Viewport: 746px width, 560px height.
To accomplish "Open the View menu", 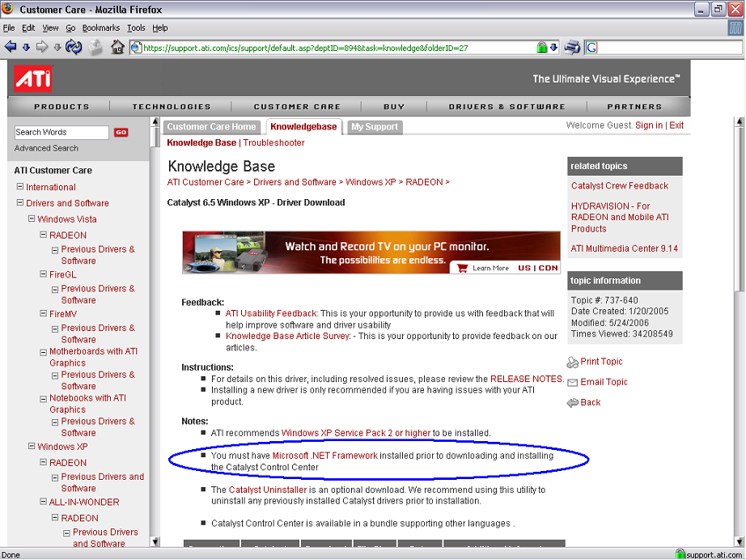I will coord(50,28).
